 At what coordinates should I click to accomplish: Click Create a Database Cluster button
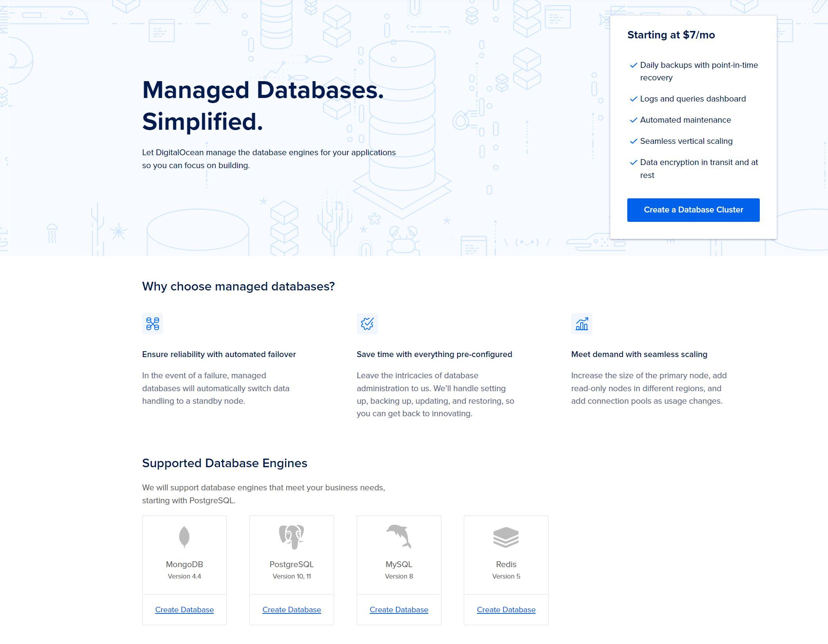[x=694, y=209]
